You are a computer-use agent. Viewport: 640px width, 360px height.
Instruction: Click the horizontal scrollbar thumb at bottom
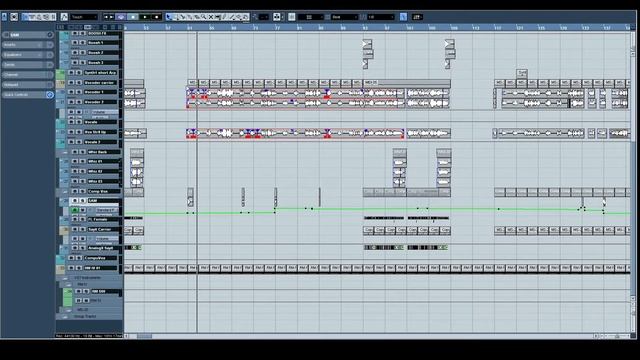tap(144, 336)
